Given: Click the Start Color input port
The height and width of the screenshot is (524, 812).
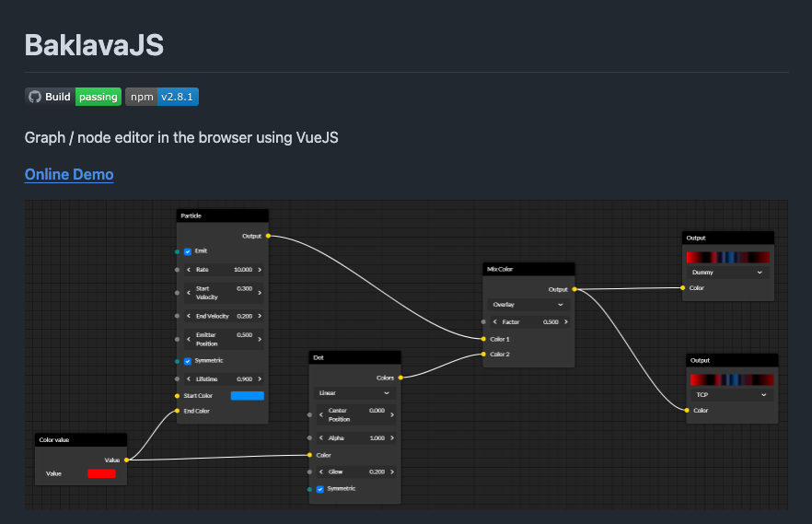Looking at the screenshot, I should (x=177, y=396).
